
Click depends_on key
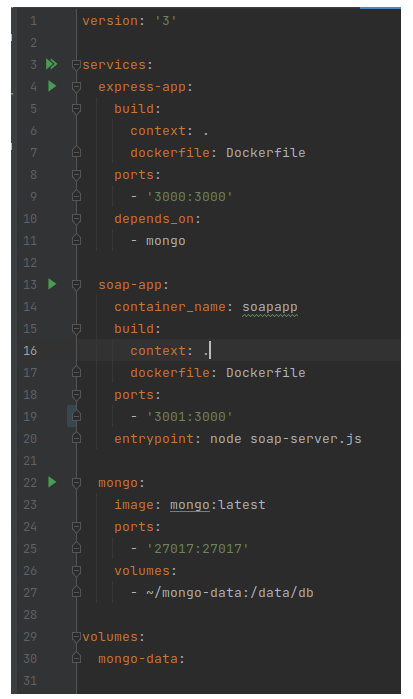(x=154, y=219)
